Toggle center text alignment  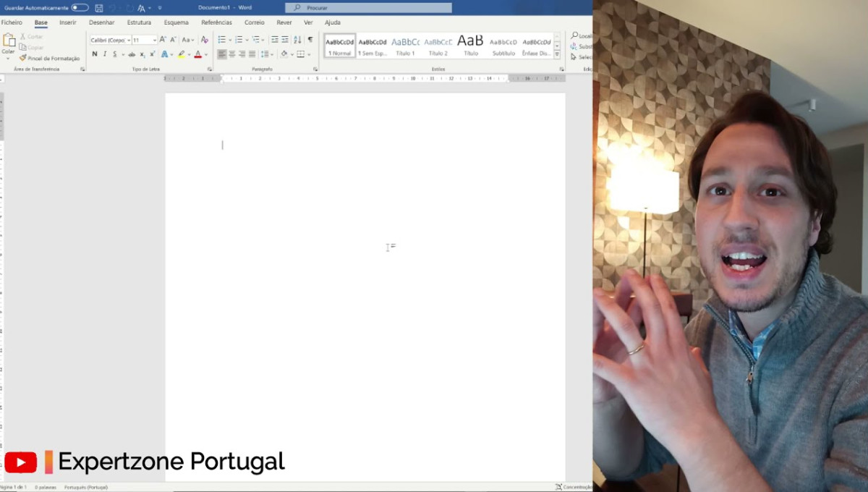[231, 54]
